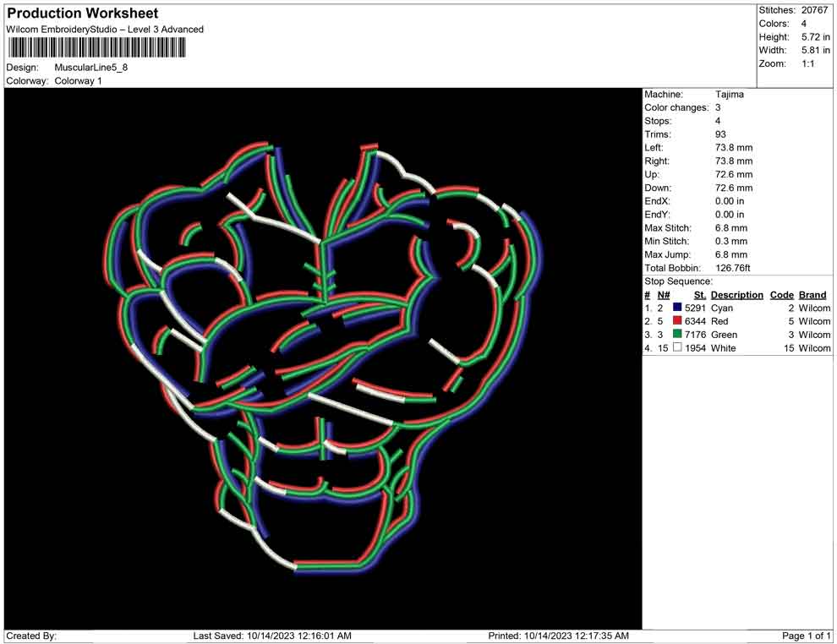This screenshot has height=644, width=837.
Task: Click the Colors value '4'
Action: (x=804, y=24)
